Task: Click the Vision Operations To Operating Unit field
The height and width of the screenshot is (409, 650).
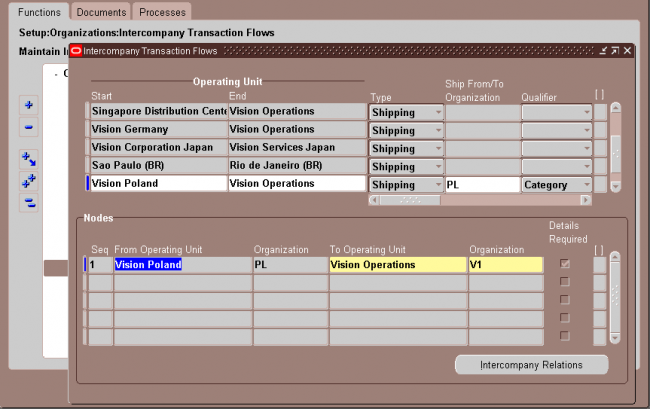Action: coord(398,265)
